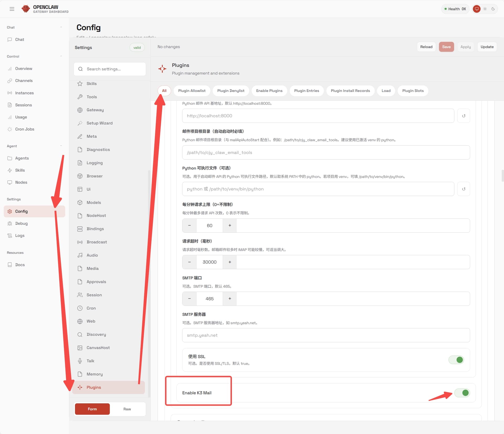Switch to dark mode moon icon
504x434 pixels.
tap(493, 9)
